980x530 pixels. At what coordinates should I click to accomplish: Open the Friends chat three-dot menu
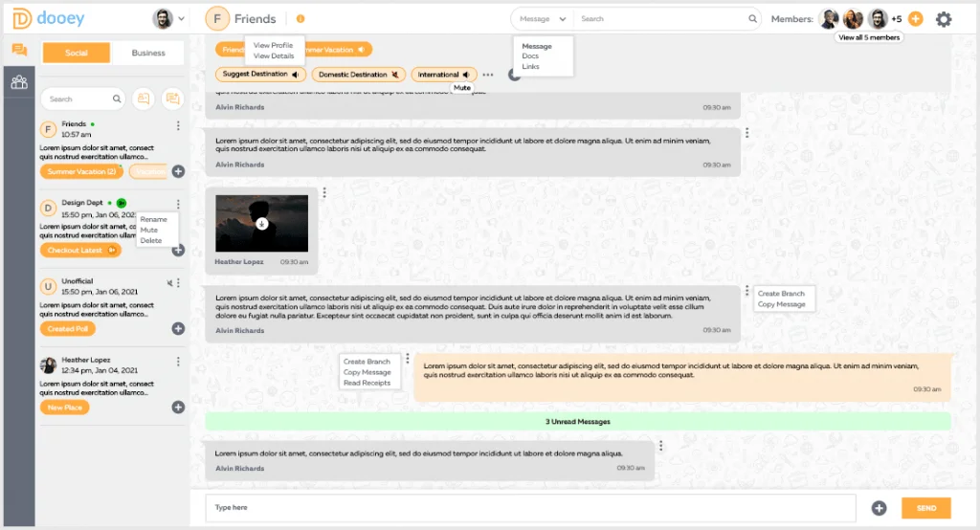tap(178, 125)
